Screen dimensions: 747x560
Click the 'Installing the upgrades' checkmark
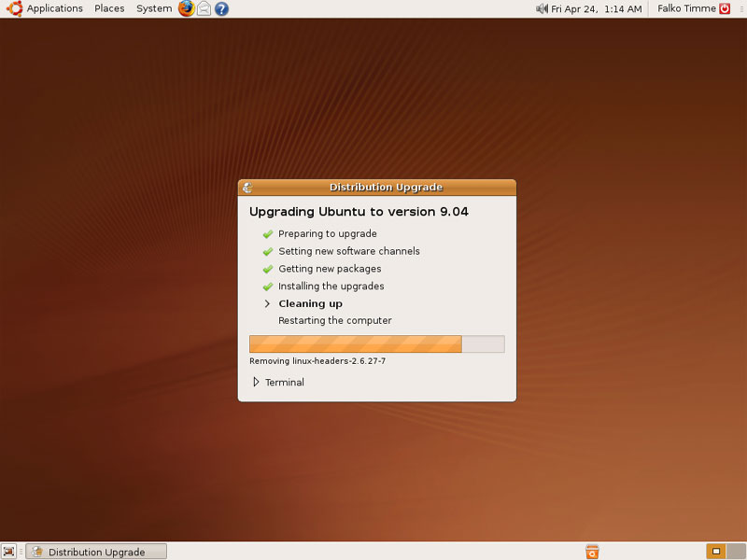click(x=268, y=287)
